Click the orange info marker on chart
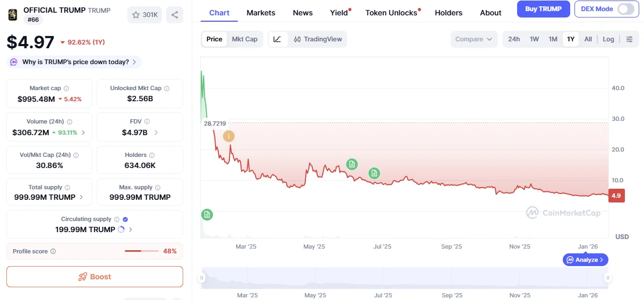The height and width of the screenshot is (300, 644). coord(229,136)
